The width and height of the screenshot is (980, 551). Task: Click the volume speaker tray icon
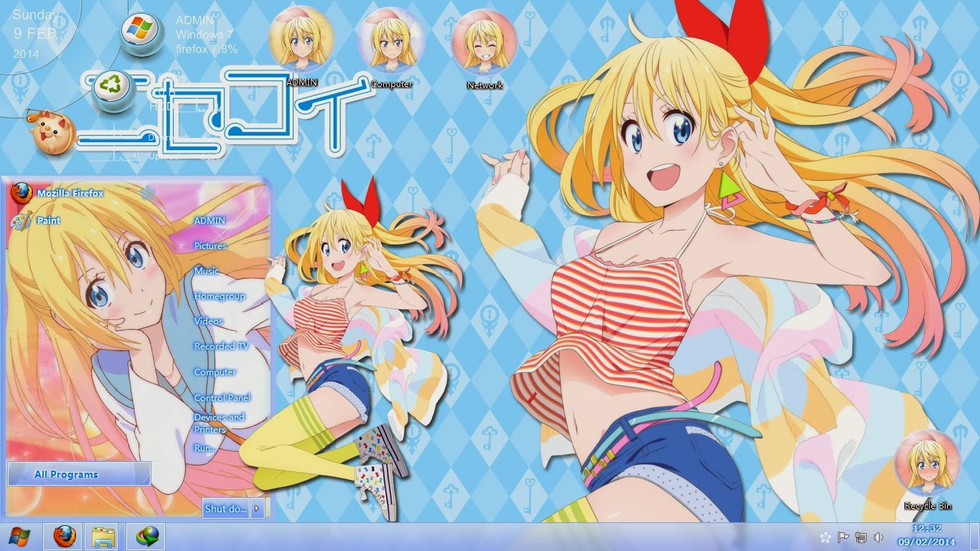879,537
